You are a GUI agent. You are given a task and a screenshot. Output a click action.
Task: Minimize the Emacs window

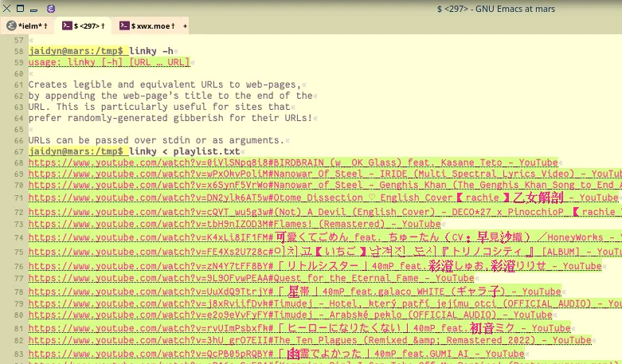coord(34,9)
